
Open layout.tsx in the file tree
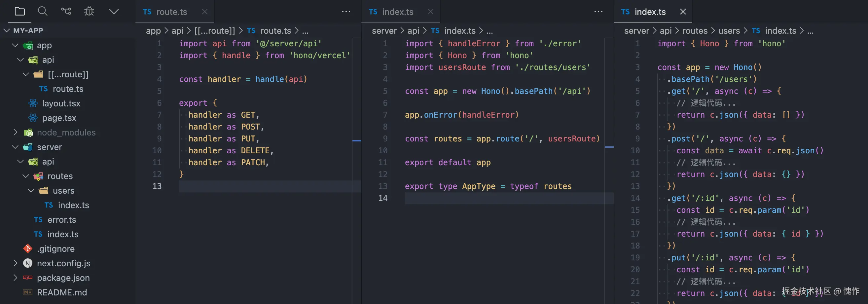tap(61, 103)
